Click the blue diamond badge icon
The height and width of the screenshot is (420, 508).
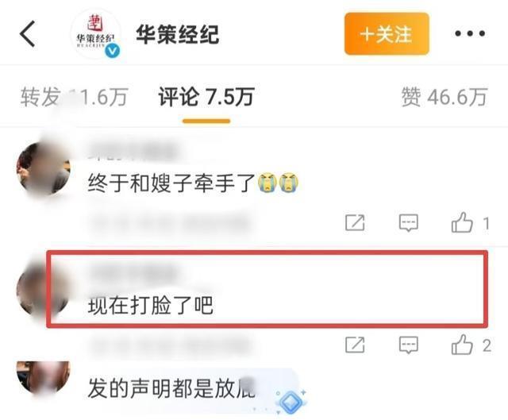291,403
